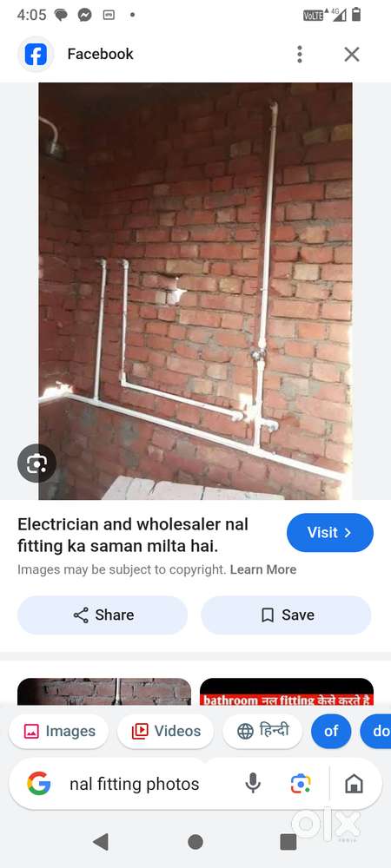This screenshot has height=868, width=391.
Task: Tap the Facebook source logo
Action: (36, 54)
